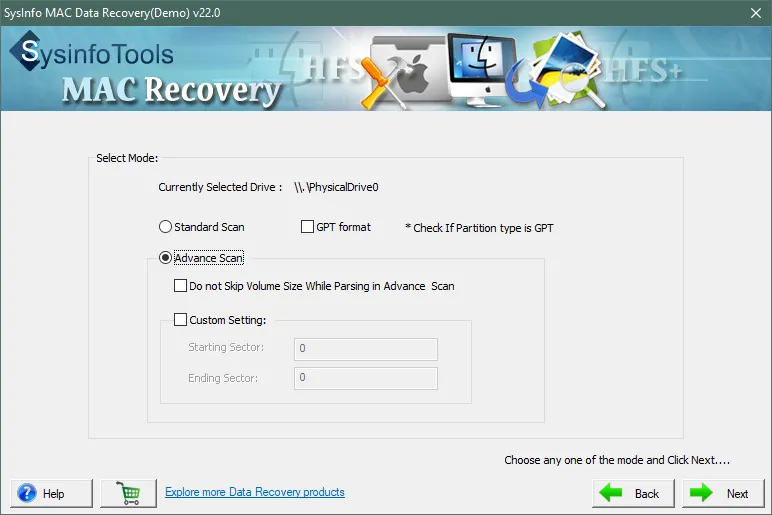
Task: Click the Mac computer Finder icon
Action: click(480, 68)
